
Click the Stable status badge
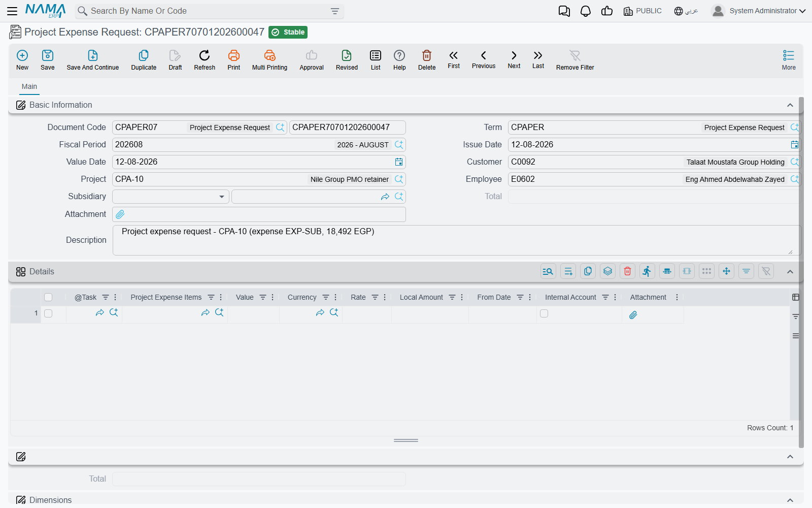pyautogui.click(x=288, y=32)
